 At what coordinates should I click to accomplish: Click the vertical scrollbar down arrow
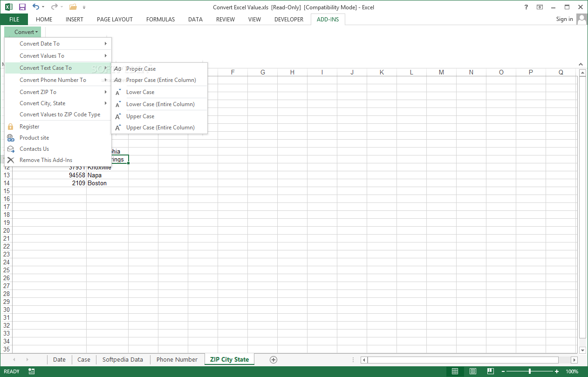[582, 350]
